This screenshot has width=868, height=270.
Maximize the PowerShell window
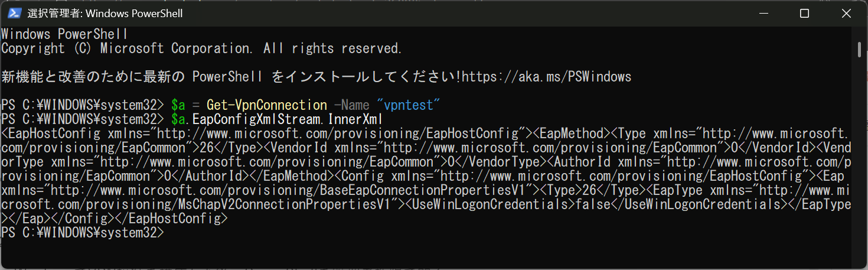(x=804, y=13)
